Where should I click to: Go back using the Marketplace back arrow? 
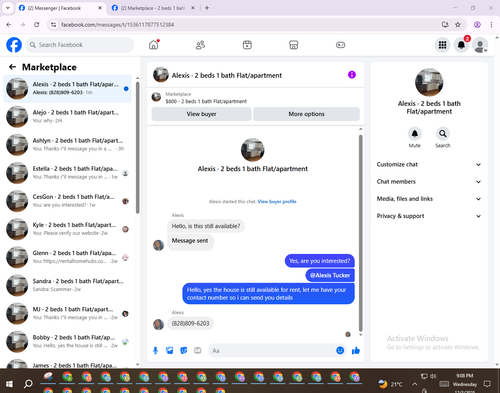pyautogui.click(x=12, y=67)
